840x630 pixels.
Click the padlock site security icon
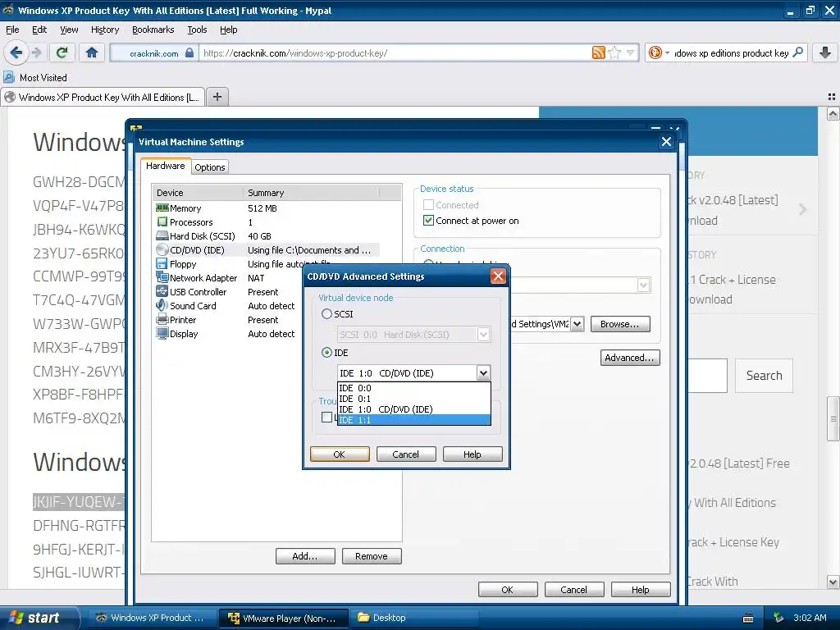189,52
